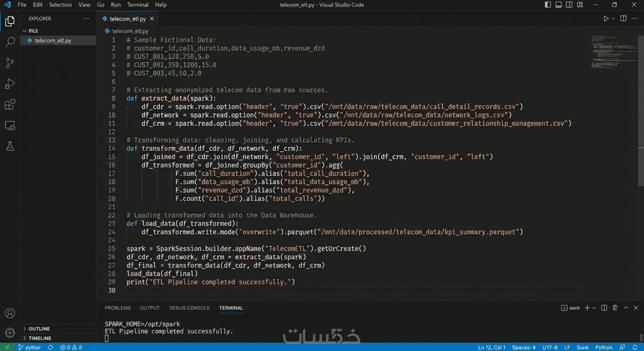Open the Extensions view
Viewport: 644px width, 351px height.
pos(10,105)
